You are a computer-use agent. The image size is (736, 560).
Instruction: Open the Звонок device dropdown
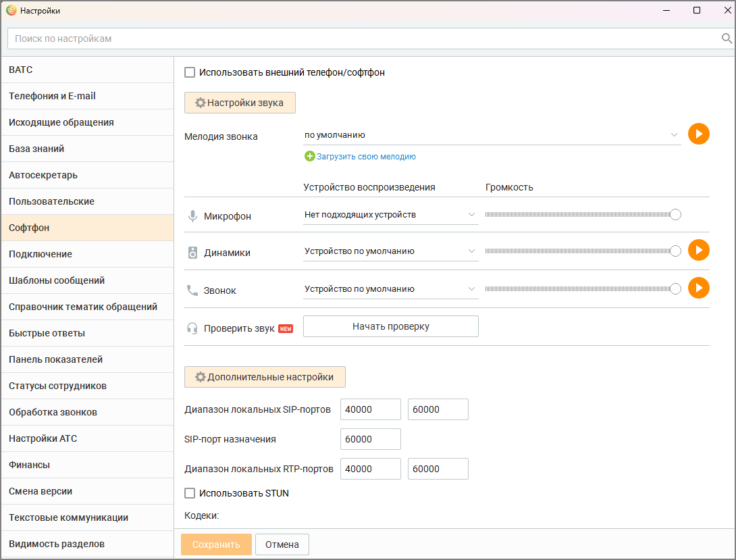(x=390, y=289)
